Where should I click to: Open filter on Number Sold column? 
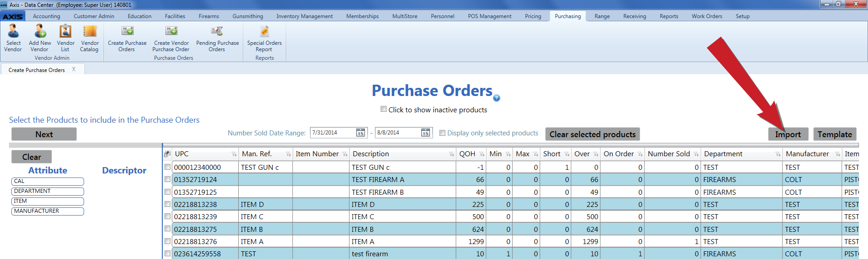tap(696, 154)
